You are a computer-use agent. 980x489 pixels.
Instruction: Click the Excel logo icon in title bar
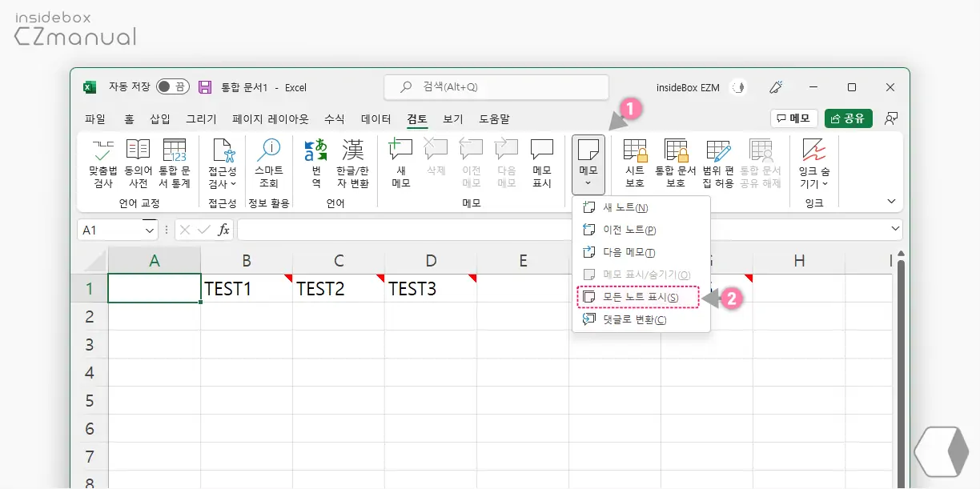[x=90, y=87]
